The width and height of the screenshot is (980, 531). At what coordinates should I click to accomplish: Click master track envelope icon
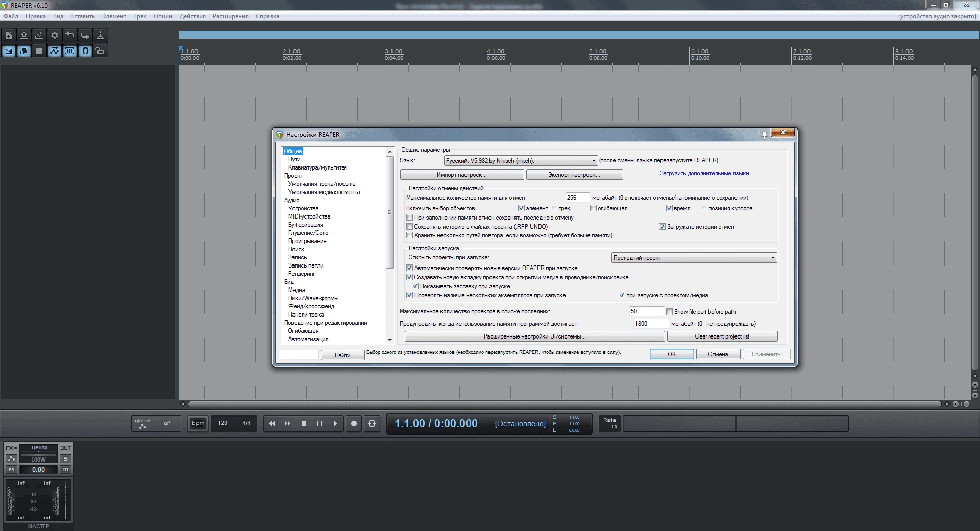click(11, 458)
